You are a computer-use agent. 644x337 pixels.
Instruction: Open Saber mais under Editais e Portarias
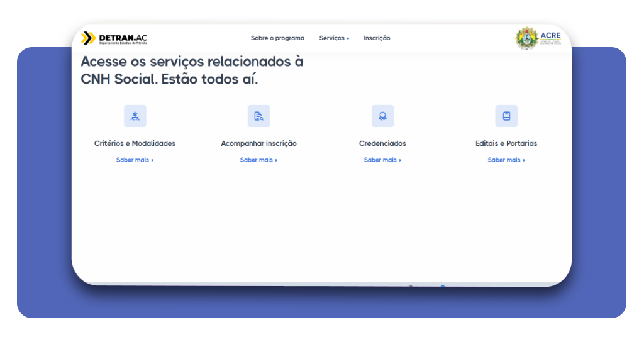click(506, 160)
